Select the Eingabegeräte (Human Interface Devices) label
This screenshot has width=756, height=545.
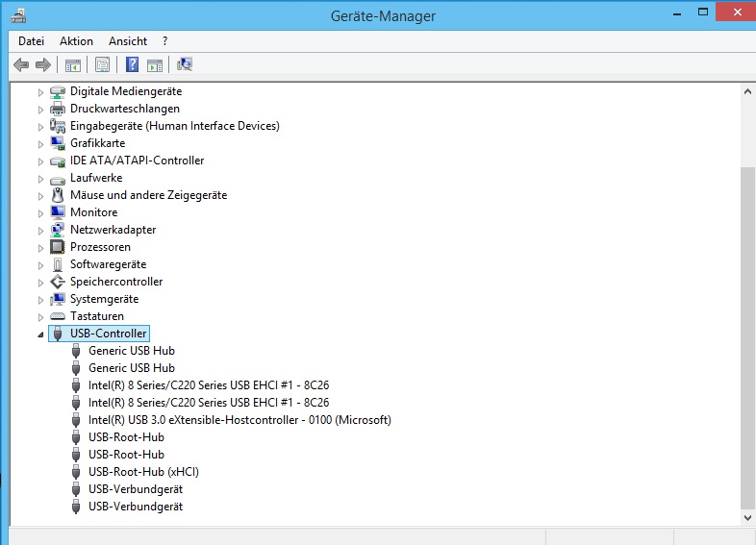174,126
